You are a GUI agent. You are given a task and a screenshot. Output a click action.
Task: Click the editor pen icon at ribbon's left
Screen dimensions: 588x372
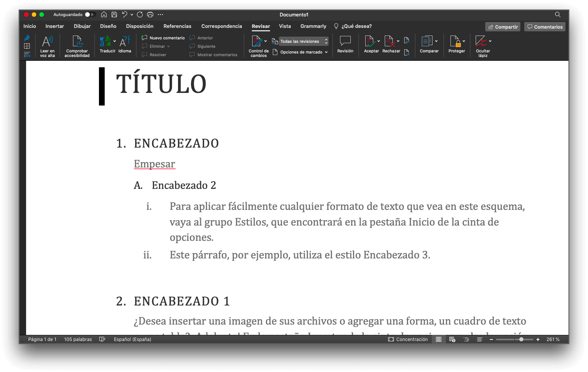27,38
